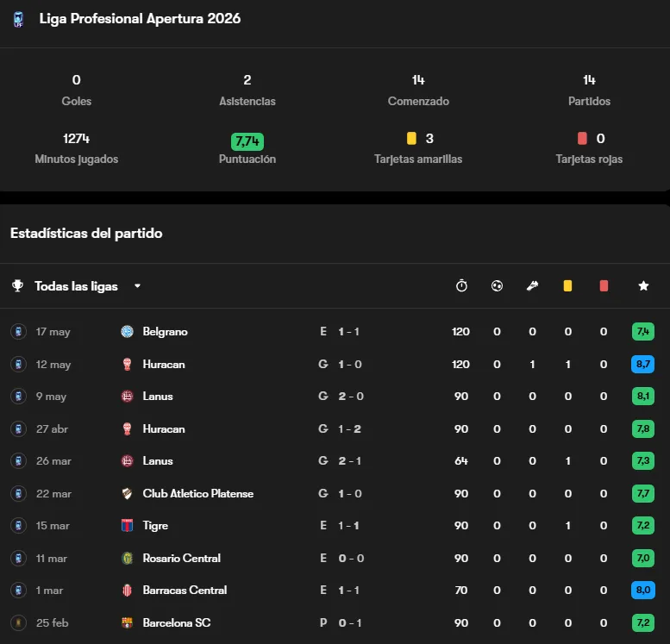Open the 17 may Belgrano match row
Image resolution: width=670 pixels, height=644 pixels.
(335, 332)
